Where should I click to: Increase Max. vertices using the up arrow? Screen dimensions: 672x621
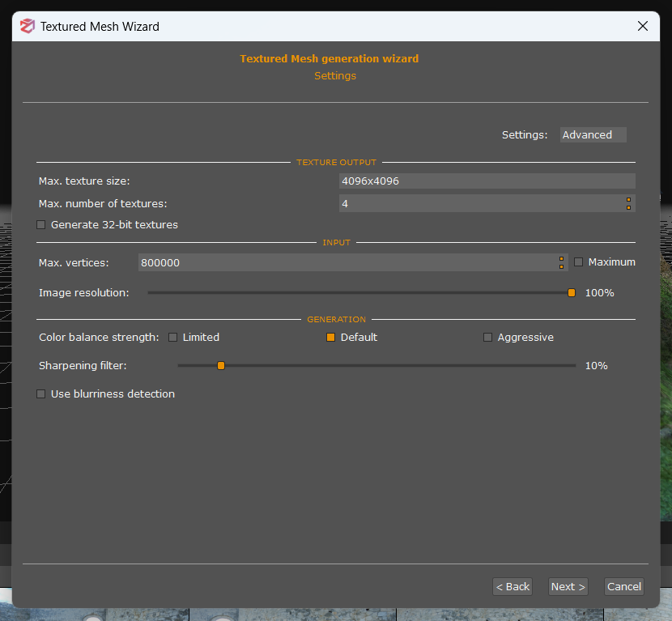[561, 258]
